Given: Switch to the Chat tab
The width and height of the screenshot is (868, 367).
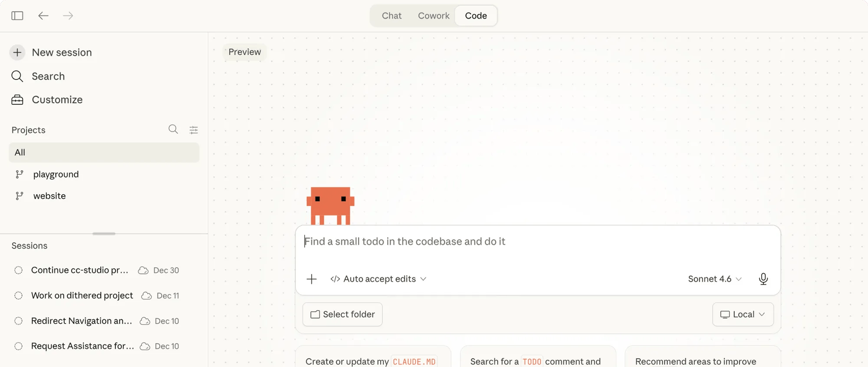Looking at the screenshot, I should [391, 16].
